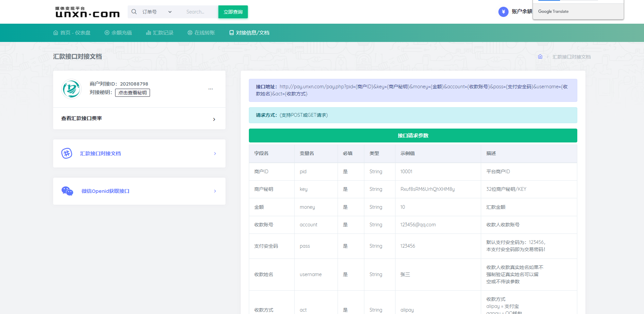
Task: Open the 余额充值 menu item
Action: 118,33
